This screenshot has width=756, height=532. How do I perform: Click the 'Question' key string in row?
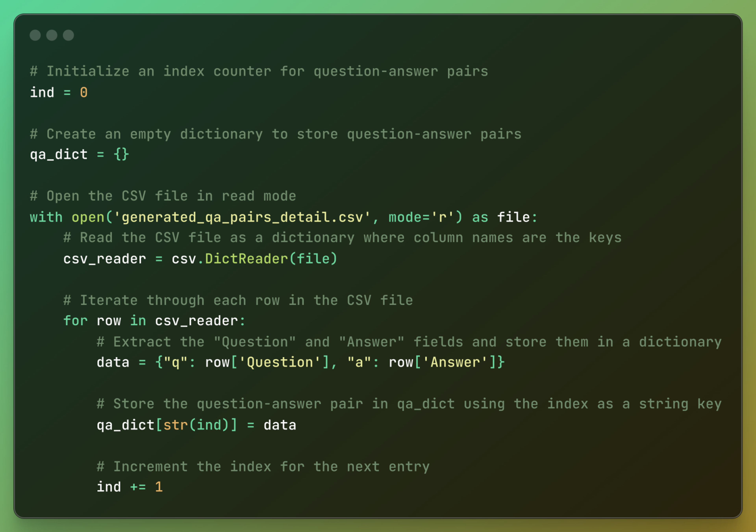click(280, 362)
